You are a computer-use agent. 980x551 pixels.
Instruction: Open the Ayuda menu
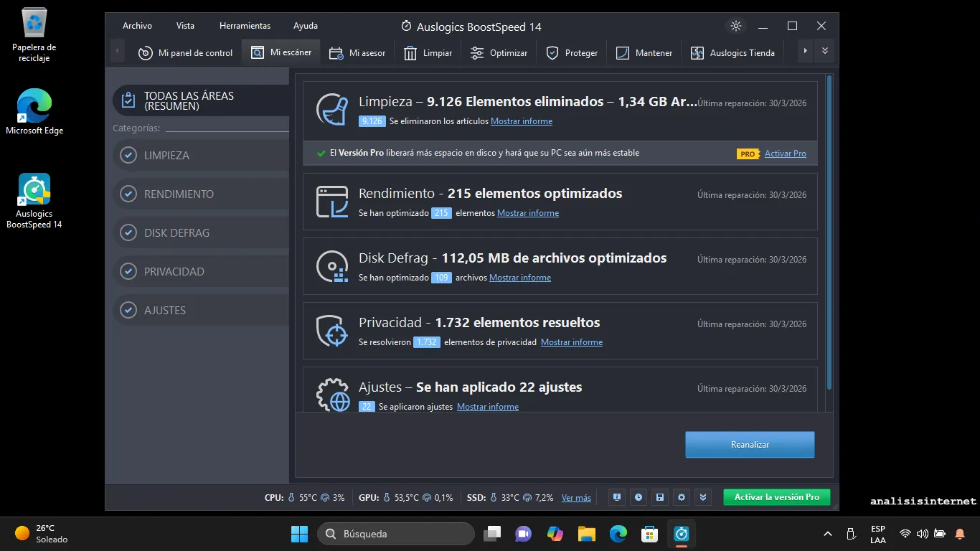pyautogui.click(x=306, y=26)
